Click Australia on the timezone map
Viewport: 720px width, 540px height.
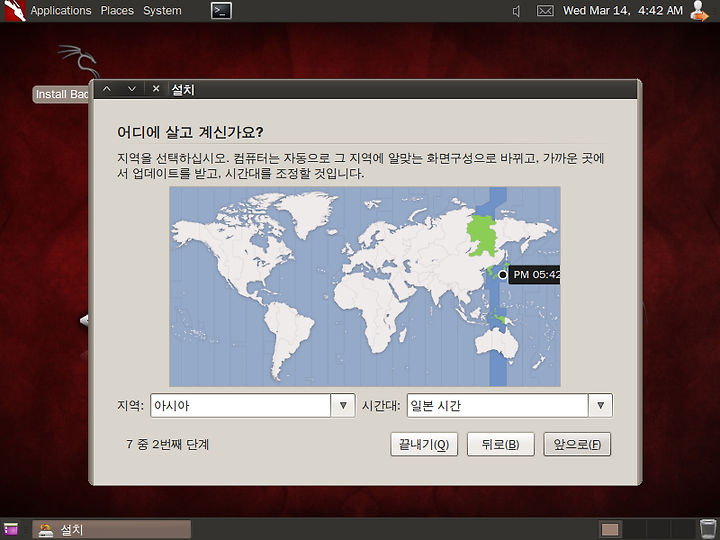[497, 343]
